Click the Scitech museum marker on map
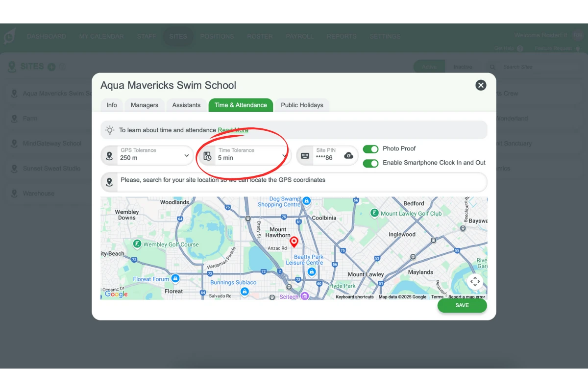The height and width of the screenshot is (392, 588). (304, 296)
